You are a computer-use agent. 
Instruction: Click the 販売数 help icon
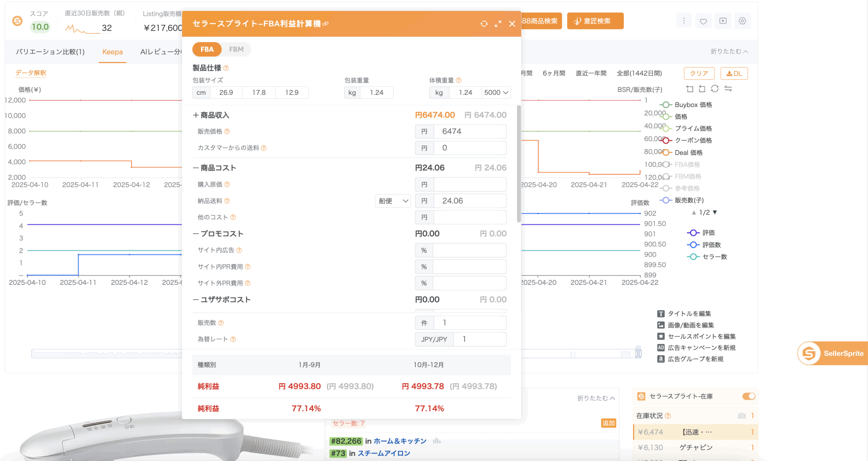click(x=221, y=323)
